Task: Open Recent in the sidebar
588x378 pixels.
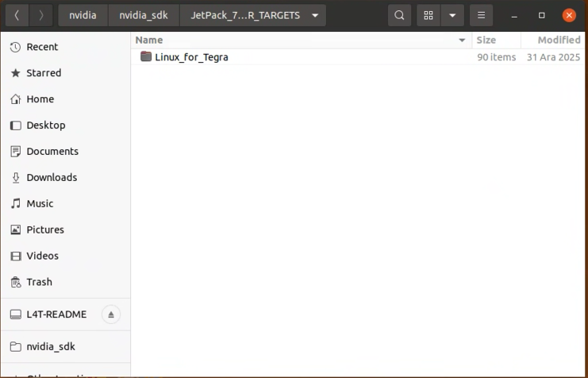Action: [66, 47]
